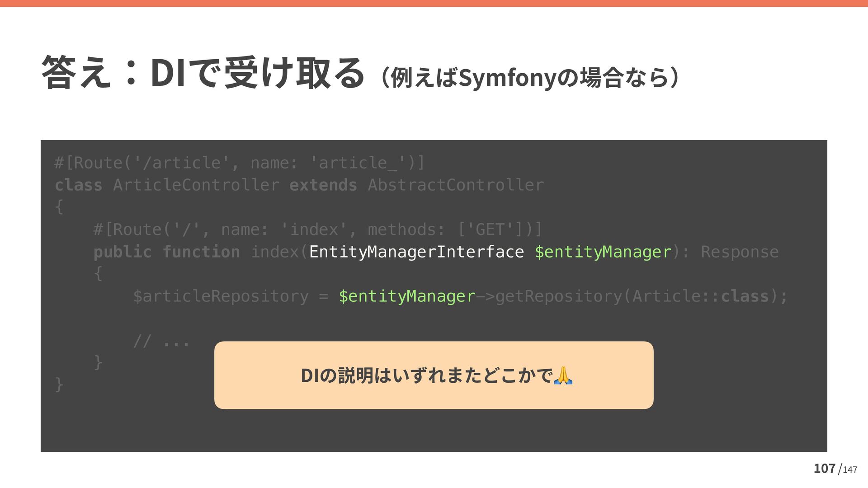
Task: Click the green $entityManager parameter
Action: click(x=603, y=252)
